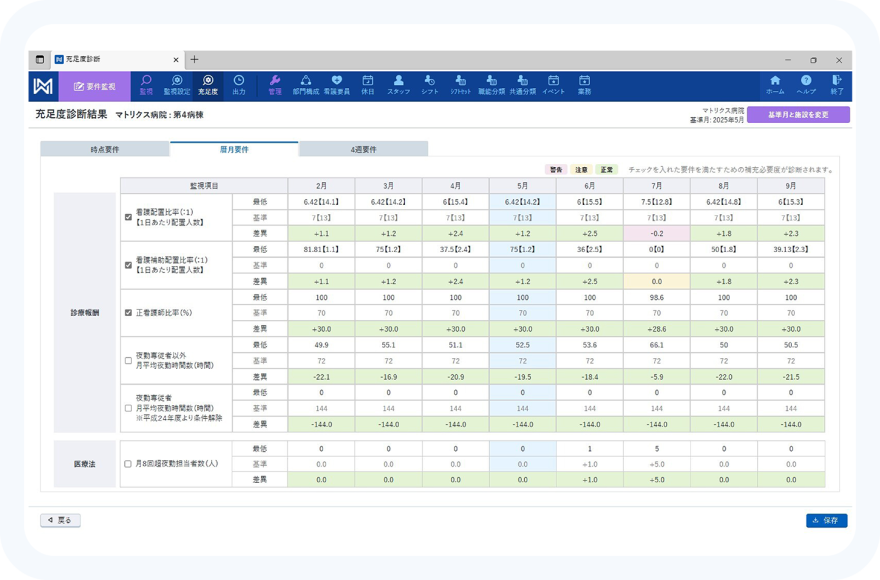The height and width of the screenshot is (580, 880).
Task: Switch to the 時点要件 tab
Action: pos(105,149)
